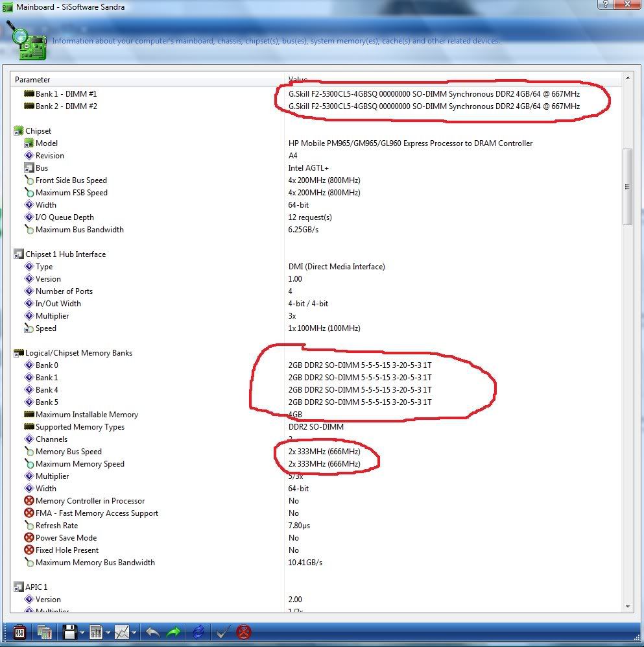This screenshot has width=644, height=647.
Task: Select the Chipset 1 Hub Interface section header
Action: [x=60, y=254]
